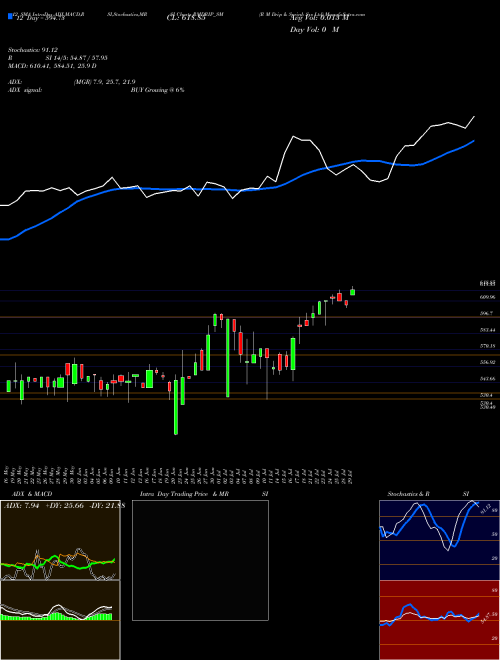Open the ADX line chart thumbnail
Image resolution: width=500 pixels, height=660 pixels.
[x=60, y=540]
